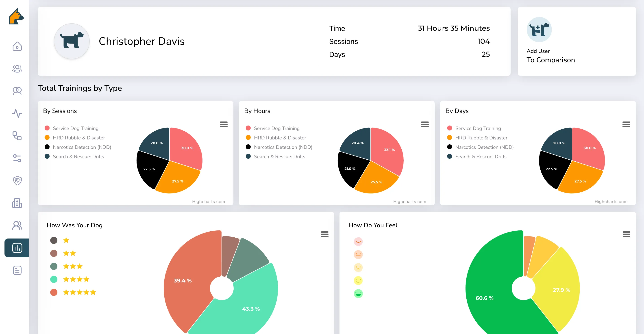Toggle HRD Rubble & Disaster in By Days legend

point(477,138)
